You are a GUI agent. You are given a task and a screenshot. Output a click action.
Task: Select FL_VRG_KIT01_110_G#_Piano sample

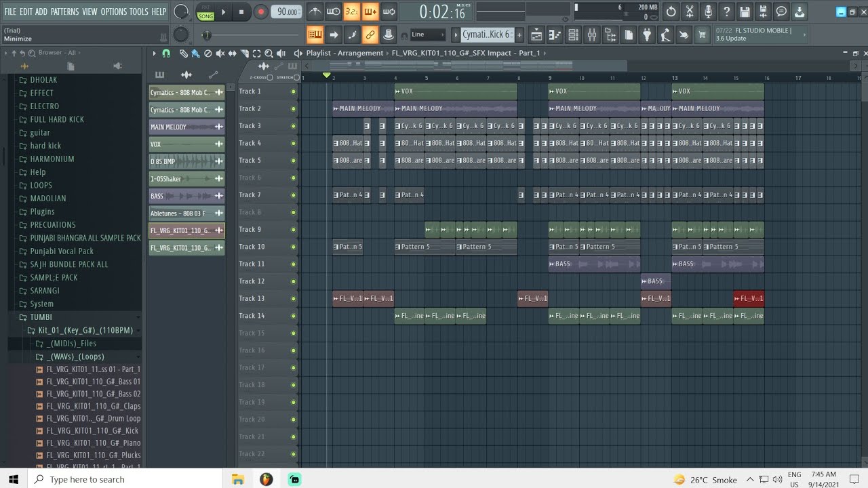[x=93, y=443]
